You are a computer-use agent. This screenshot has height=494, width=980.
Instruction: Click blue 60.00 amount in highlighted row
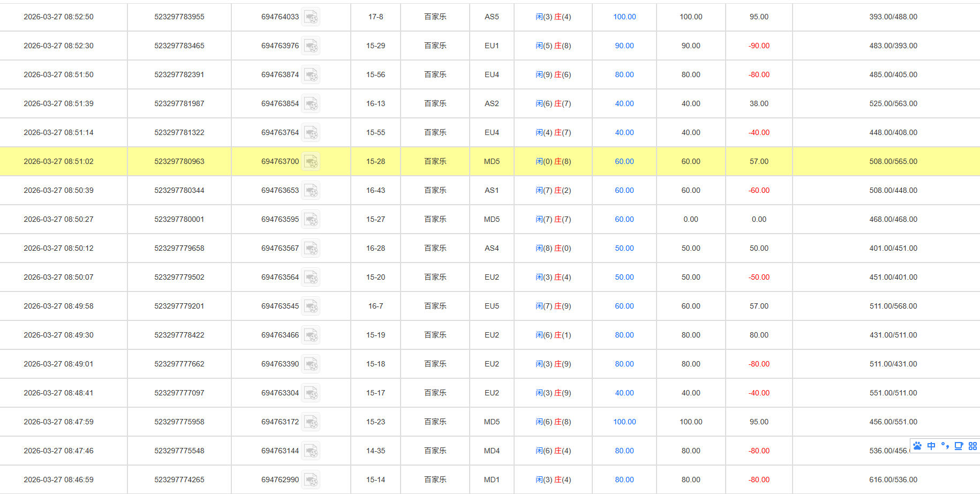[x=624, y=162]
